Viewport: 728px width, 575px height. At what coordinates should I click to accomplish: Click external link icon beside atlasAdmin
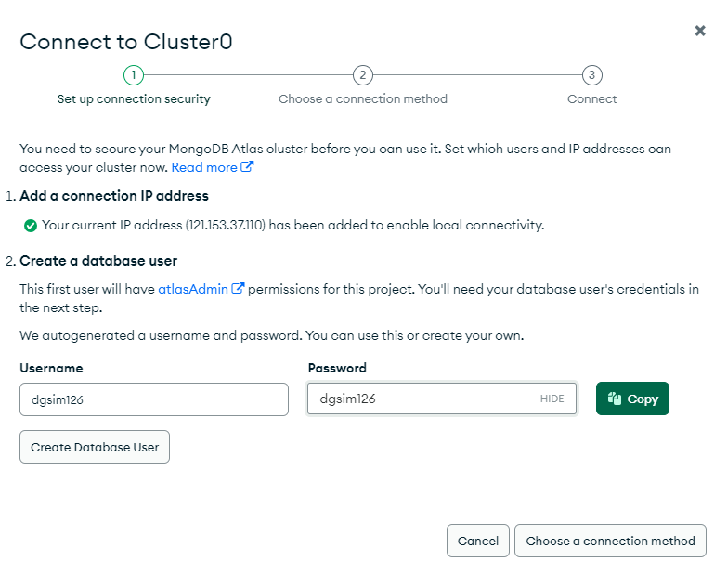[x=238, y=288]
